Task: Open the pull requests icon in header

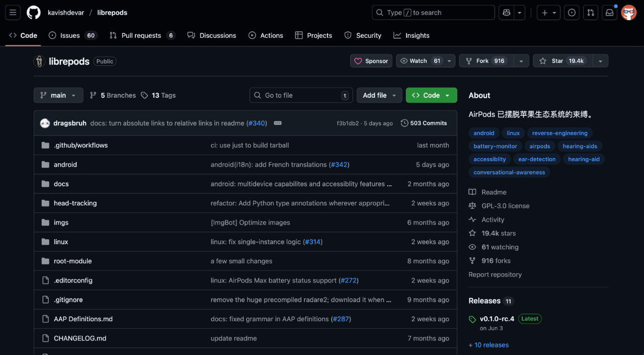Action: click(591, 13)
